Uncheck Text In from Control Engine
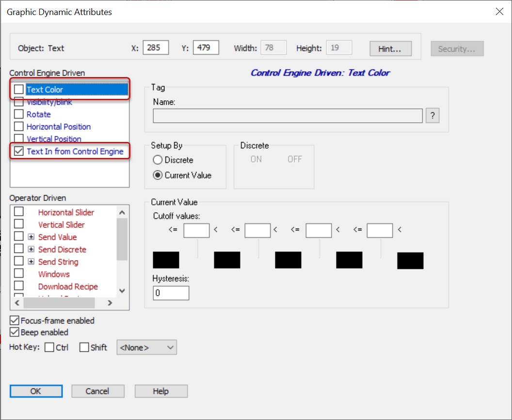 click(x=19, y=151)
